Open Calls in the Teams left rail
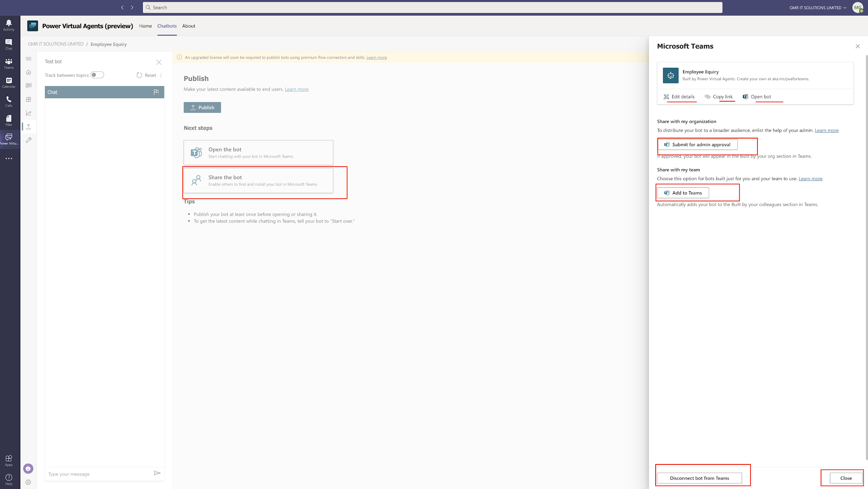This screenshot has height=489, width=868. click(x=8, y=101)
